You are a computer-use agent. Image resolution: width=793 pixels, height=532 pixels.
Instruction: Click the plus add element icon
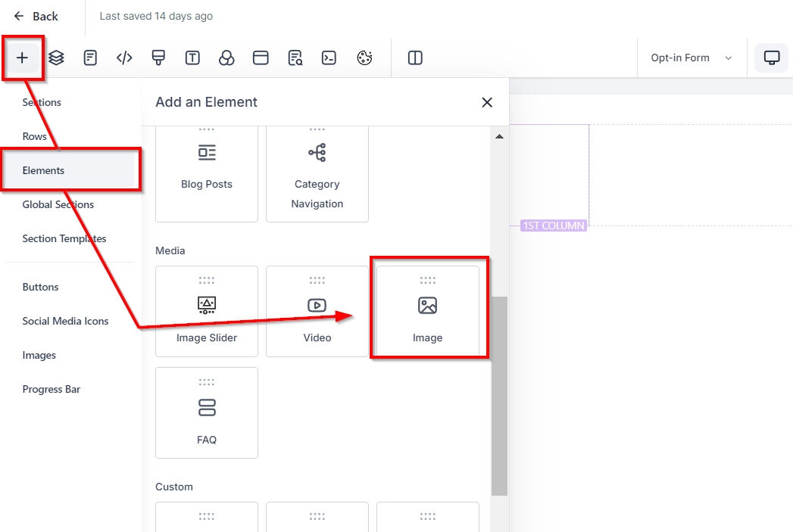(23, 58)
